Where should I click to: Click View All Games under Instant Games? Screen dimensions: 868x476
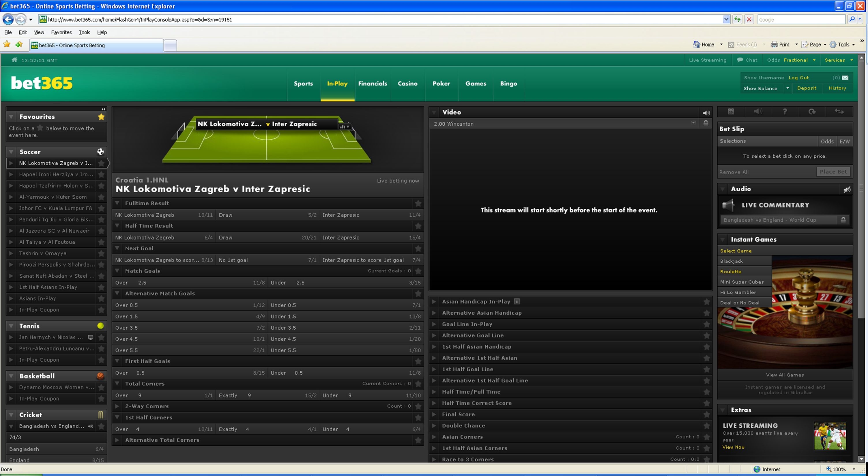click(785, 375)
